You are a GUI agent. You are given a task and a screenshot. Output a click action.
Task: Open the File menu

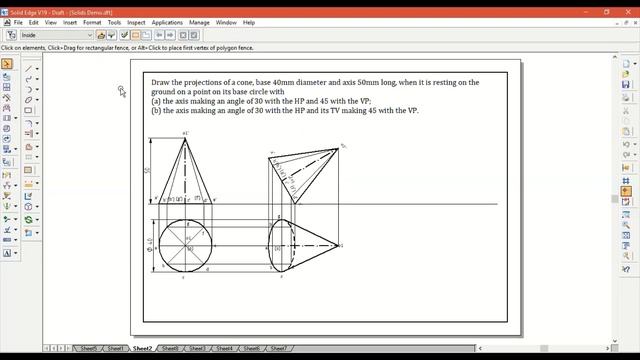pos(18,22)
